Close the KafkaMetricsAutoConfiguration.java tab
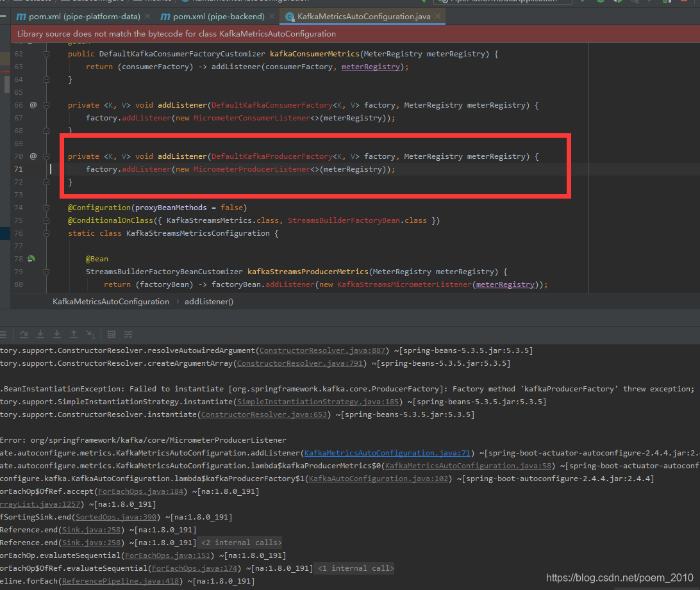700x590 pixels. 438,17
